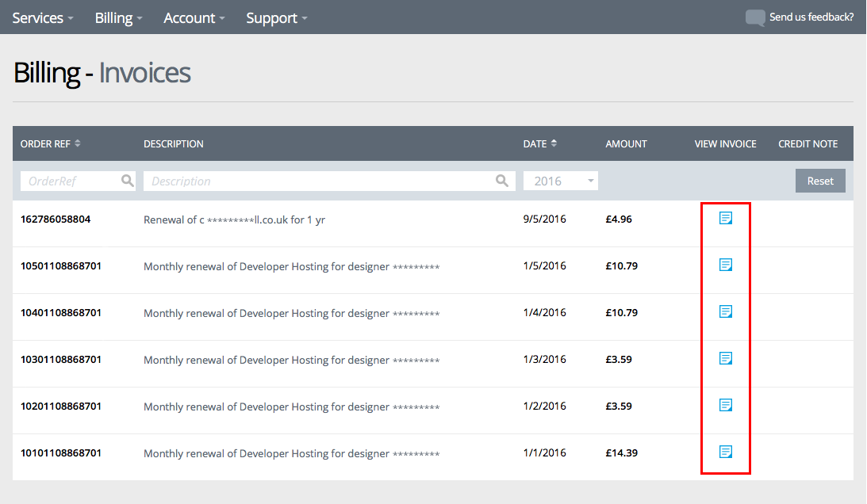The height and width of the screenshot is (504, 867).
Task: Click the domain renewal description text
Action: [x=235, y=220]
